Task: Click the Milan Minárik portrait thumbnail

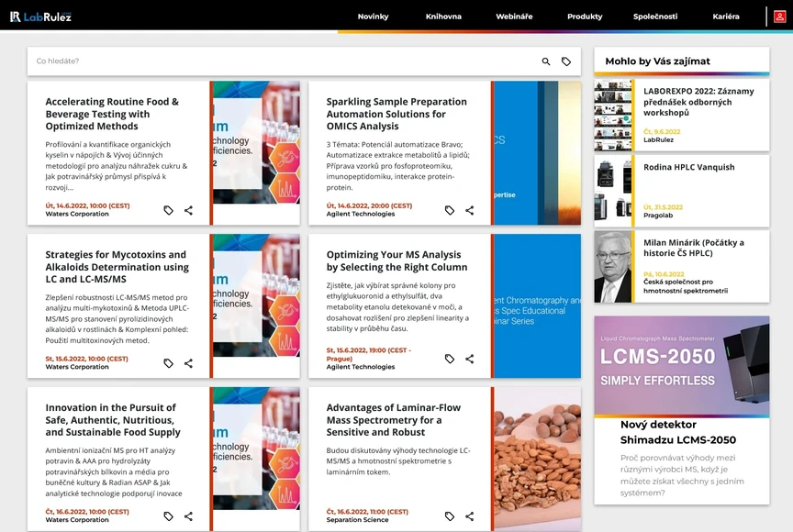Action: [613, 267]
